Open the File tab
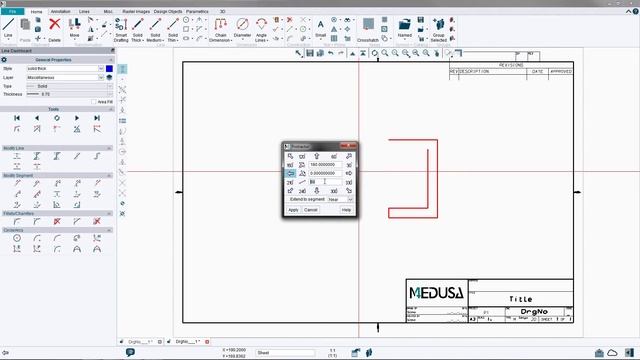The width and height of the screenshot is (640, 360). 13,11
